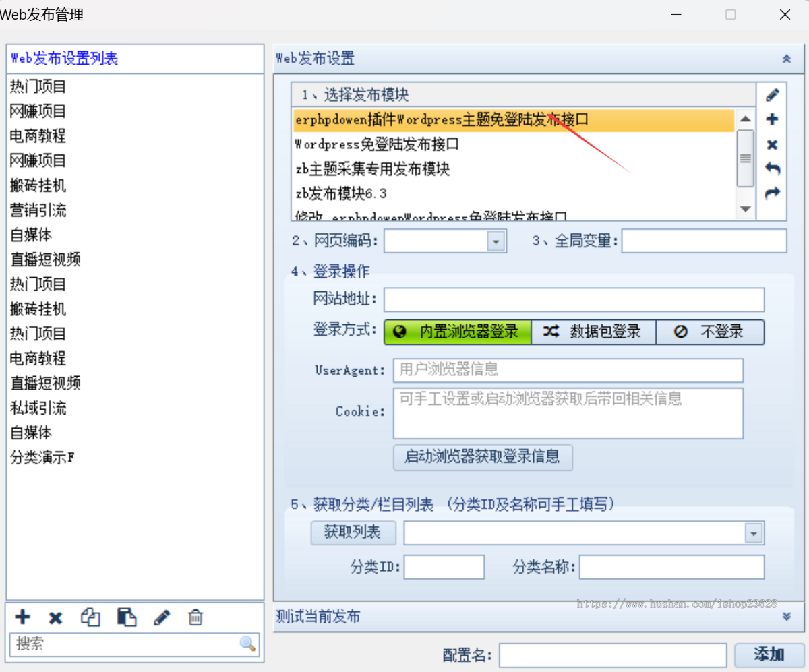Viewport: 809px width, 672px height.
Task: Focus the 分类ID field
Action: pyautogui.click(x=444, y=568)
